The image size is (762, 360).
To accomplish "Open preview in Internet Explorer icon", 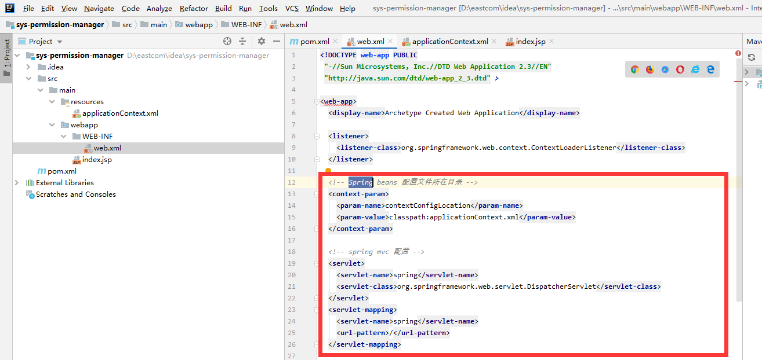I will coord(695,69).
